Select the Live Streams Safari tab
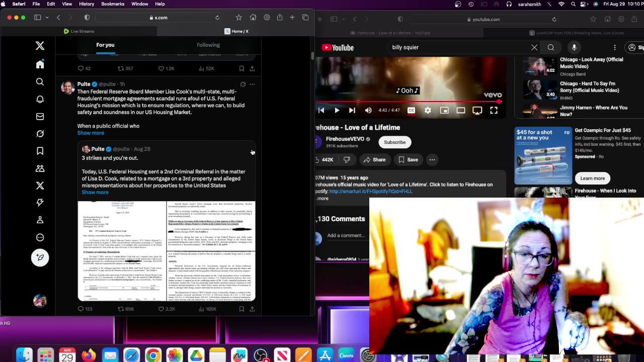Image resolution: width=644 pixels, height=362 pixels. [x=79, y=31]
